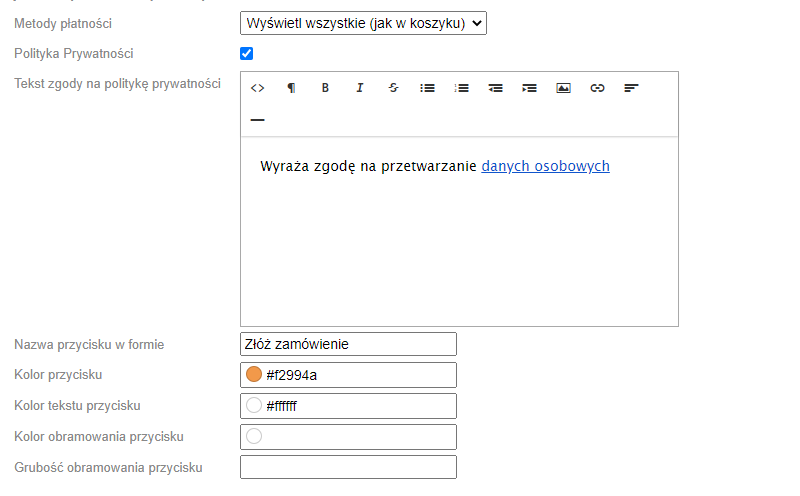Apply strikethrough formatting
Image resolution: width=800 pixels, height=496 pixels.
point(393,88)
